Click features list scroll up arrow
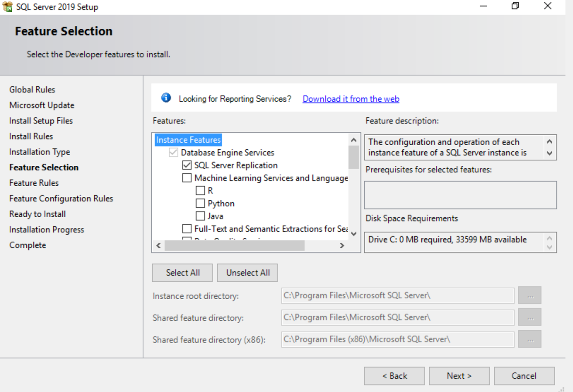 tap(354, 140)
